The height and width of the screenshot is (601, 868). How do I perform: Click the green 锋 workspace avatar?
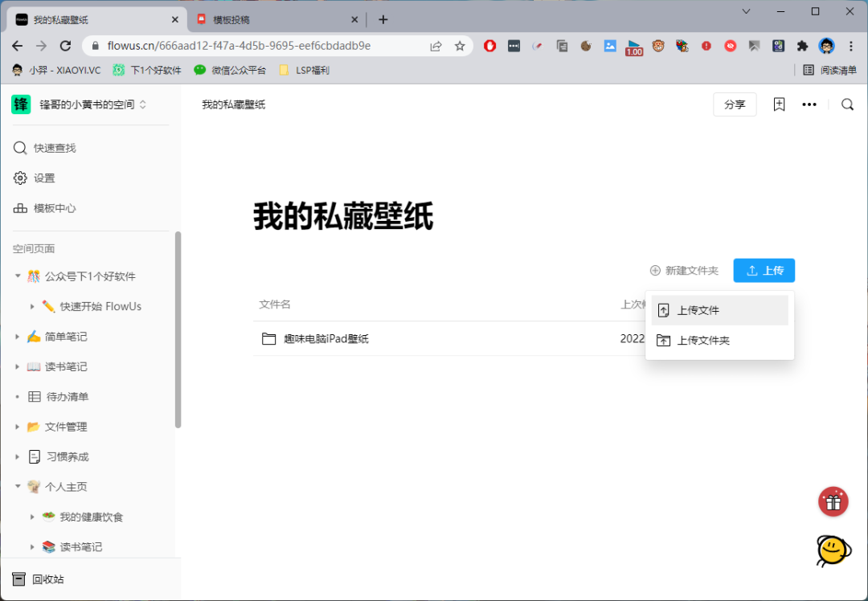click(x=21, y=104)
